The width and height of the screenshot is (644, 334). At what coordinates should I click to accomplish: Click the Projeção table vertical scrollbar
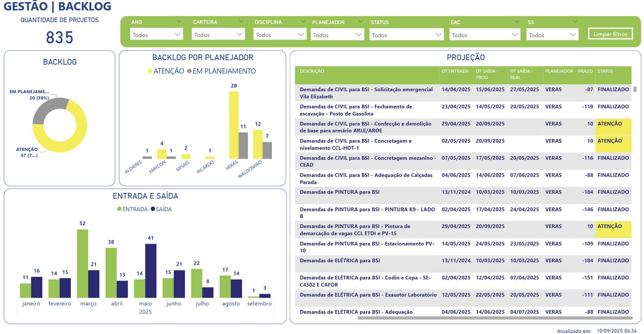(635, 89)
